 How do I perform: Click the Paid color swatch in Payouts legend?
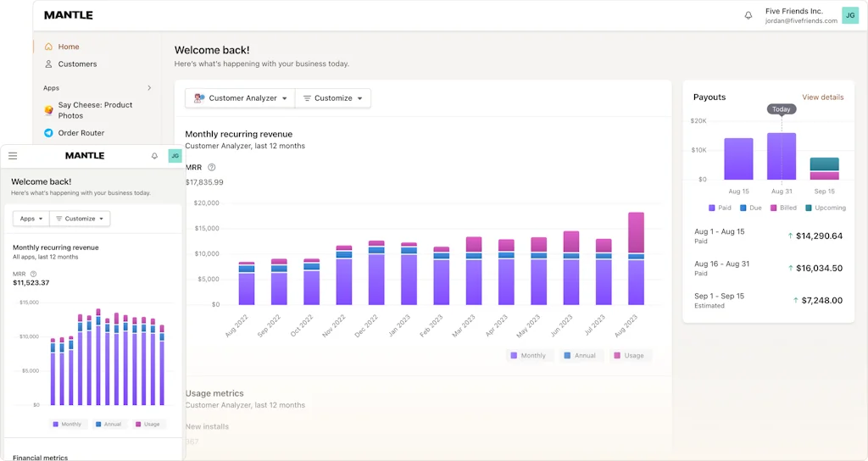pos(712,208)
